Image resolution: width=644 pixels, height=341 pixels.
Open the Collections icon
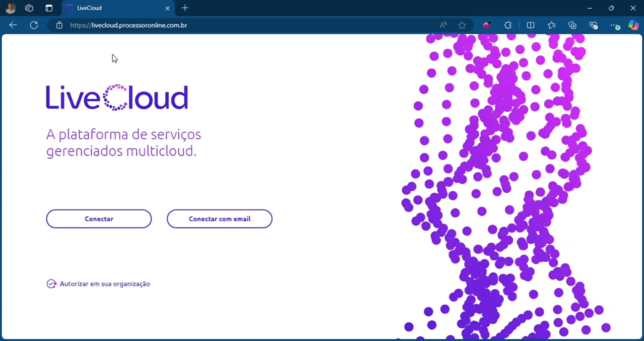point(572,25)
